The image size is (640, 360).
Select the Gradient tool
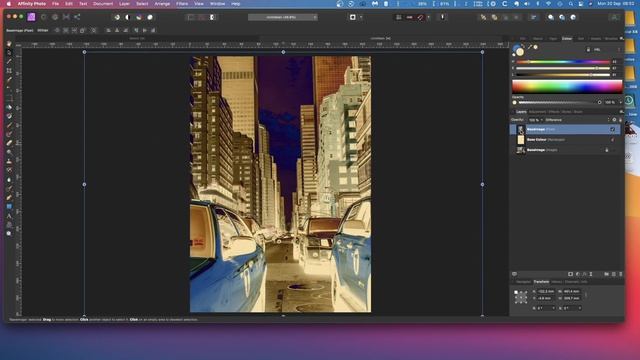point(9,116)
